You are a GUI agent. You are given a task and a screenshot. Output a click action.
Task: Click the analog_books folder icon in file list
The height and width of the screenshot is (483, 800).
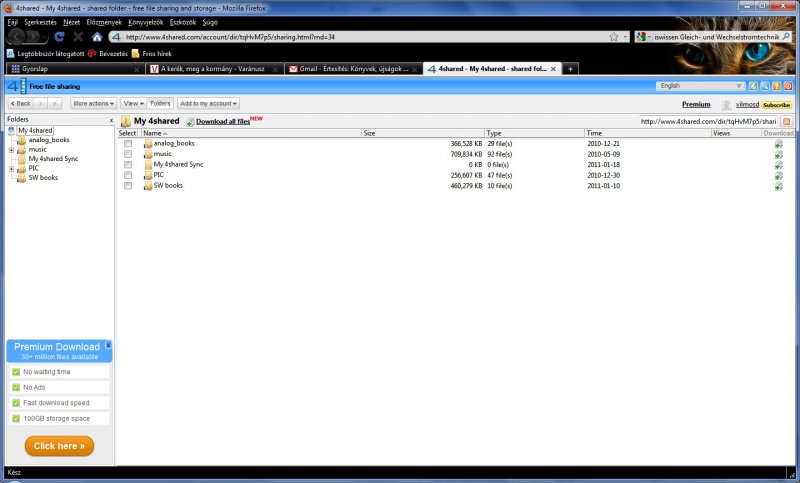[x=148, y=143]
